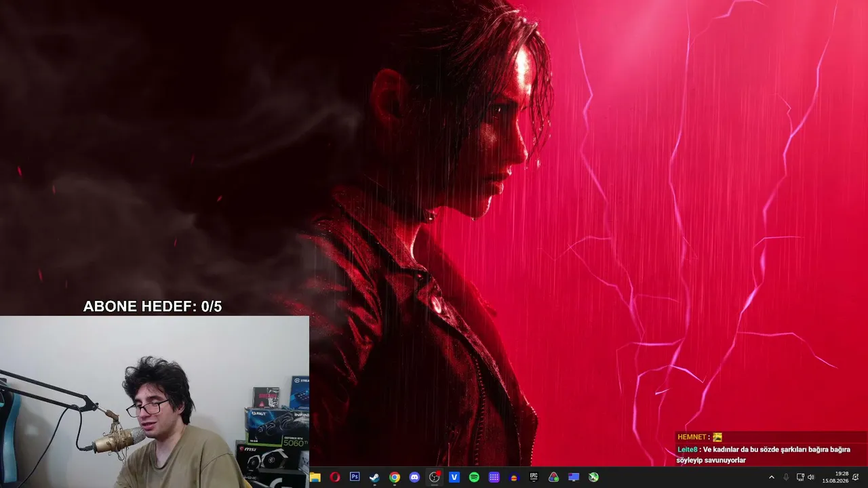
Task: Click the HEMNET chat username
Action: 692,437
